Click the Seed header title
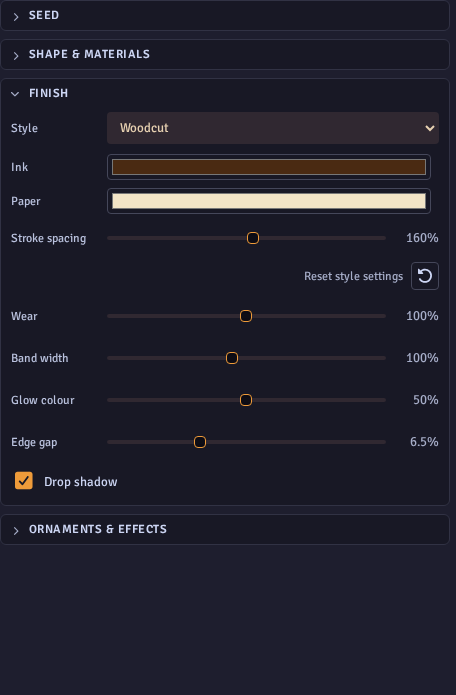The image size is (456, 695). click(44, 16)
